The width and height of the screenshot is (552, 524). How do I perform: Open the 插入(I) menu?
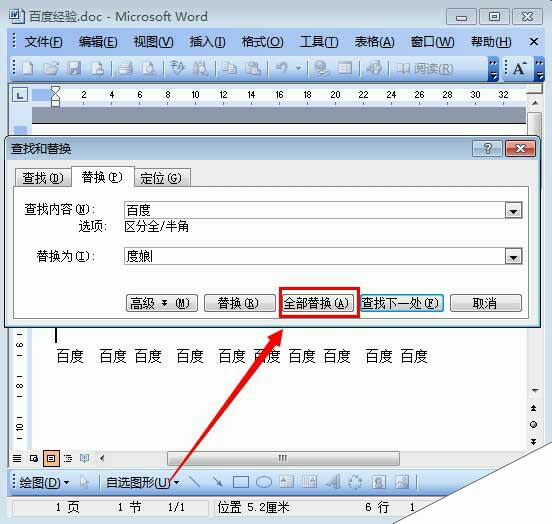pos(207,42)
